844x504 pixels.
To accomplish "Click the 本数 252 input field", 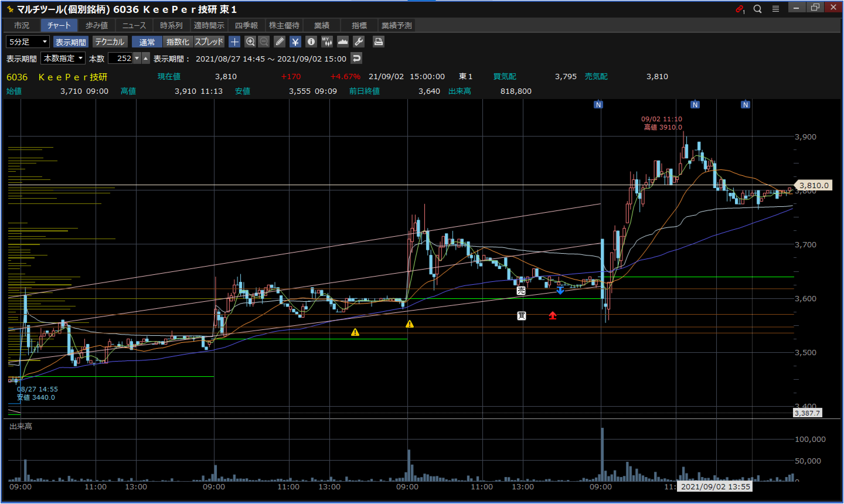I will pos(120,58).
